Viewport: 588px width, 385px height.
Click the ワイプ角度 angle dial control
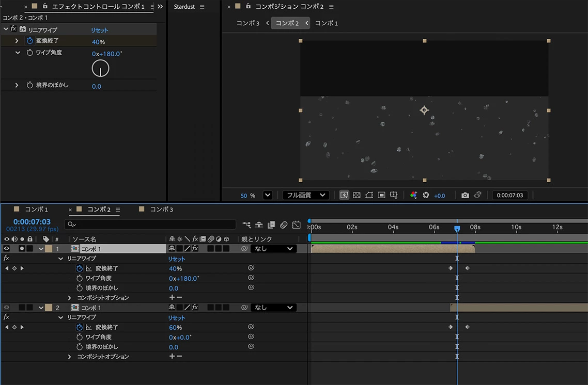pyautogui.click(x=101, y=69)
